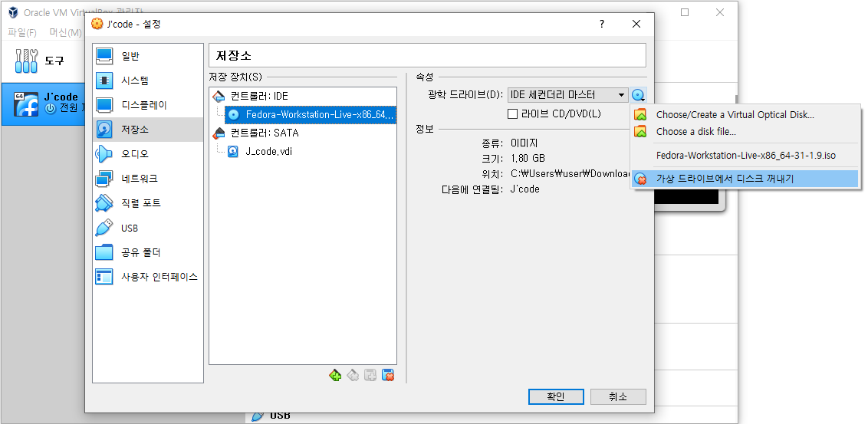Click the add attachment icon below storage tree
The width and height of the screenshot is (868, 424).
[370, 375]
